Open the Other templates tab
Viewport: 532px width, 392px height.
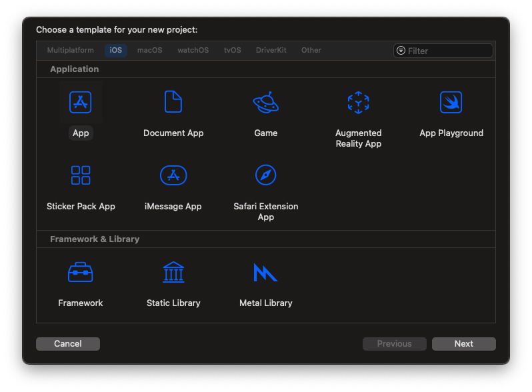311,50
